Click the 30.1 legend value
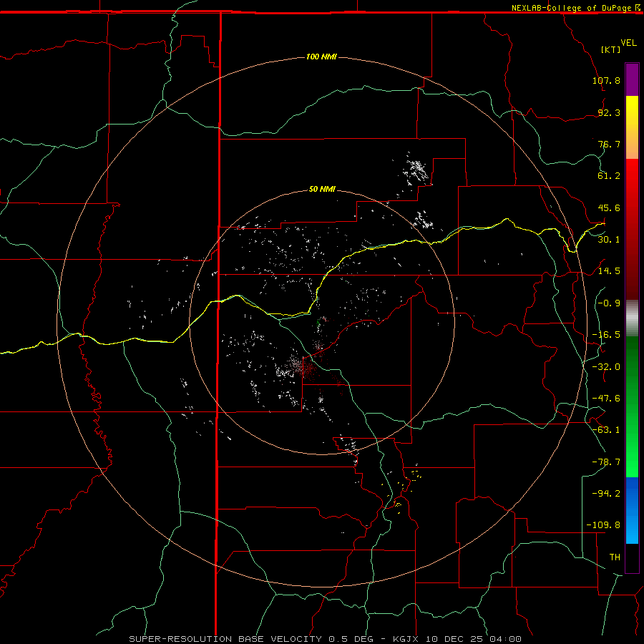Viewport: 644px width, 644px height. tap(609, 240)
